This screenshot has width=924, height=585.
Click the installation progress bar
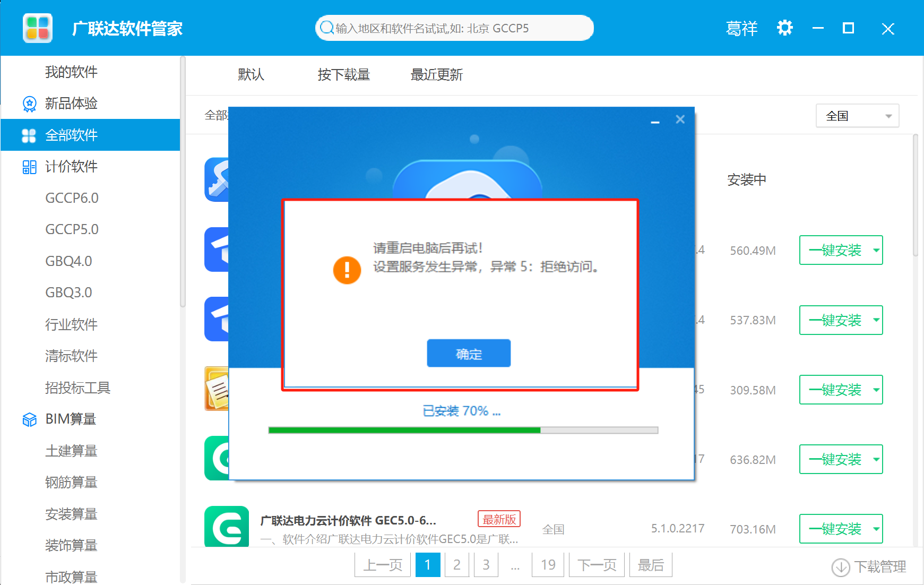(463, 430)
